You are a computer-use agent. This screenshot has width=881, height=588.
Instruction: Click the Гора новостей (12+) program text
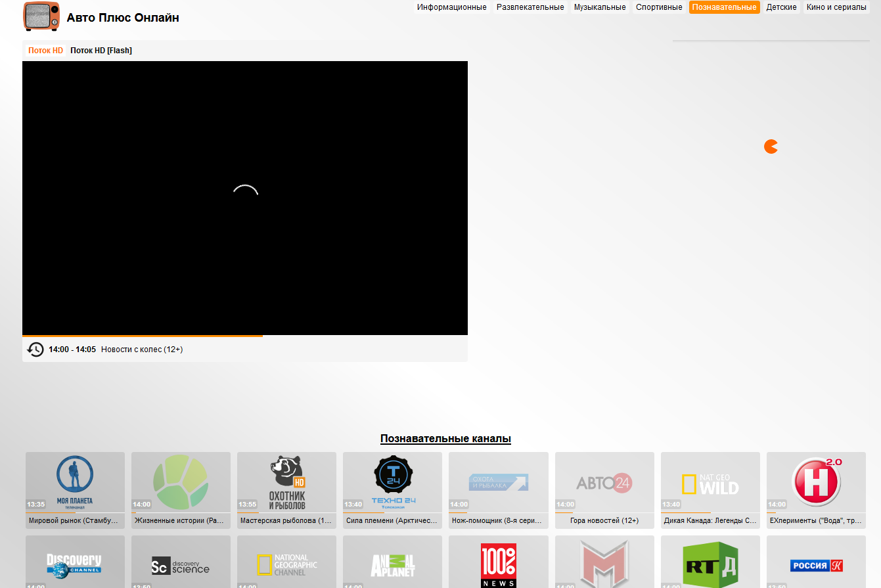click(x=604, y=520)
